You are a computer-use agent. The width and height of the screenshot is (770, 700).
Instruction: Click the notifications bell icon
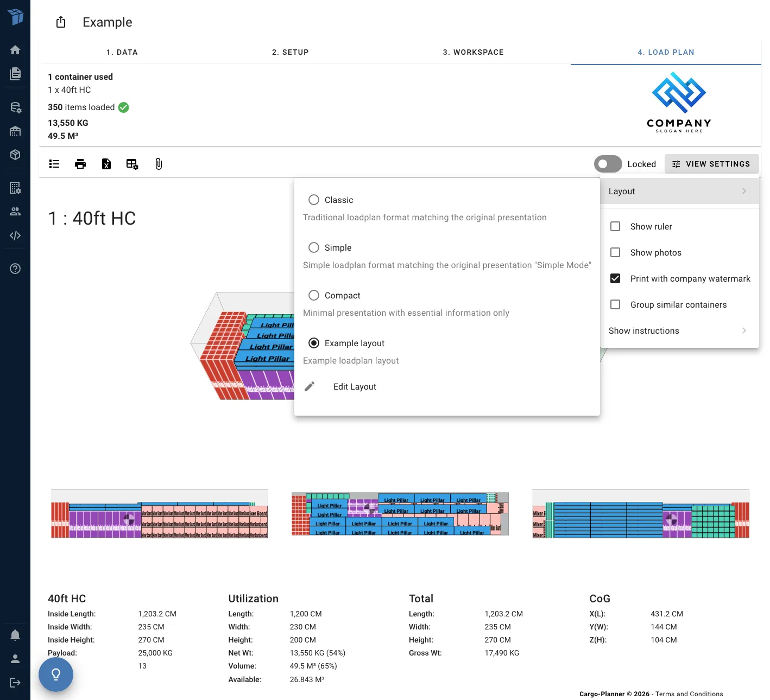[x=15, y=635]
